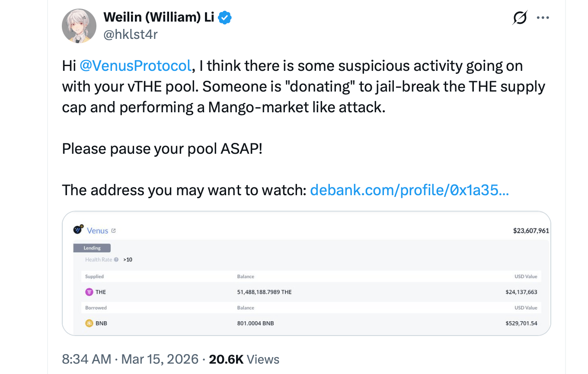Click the Grok slashed-circle icon
The width and height of the screenshot is (588, 374).
[520, 18]
